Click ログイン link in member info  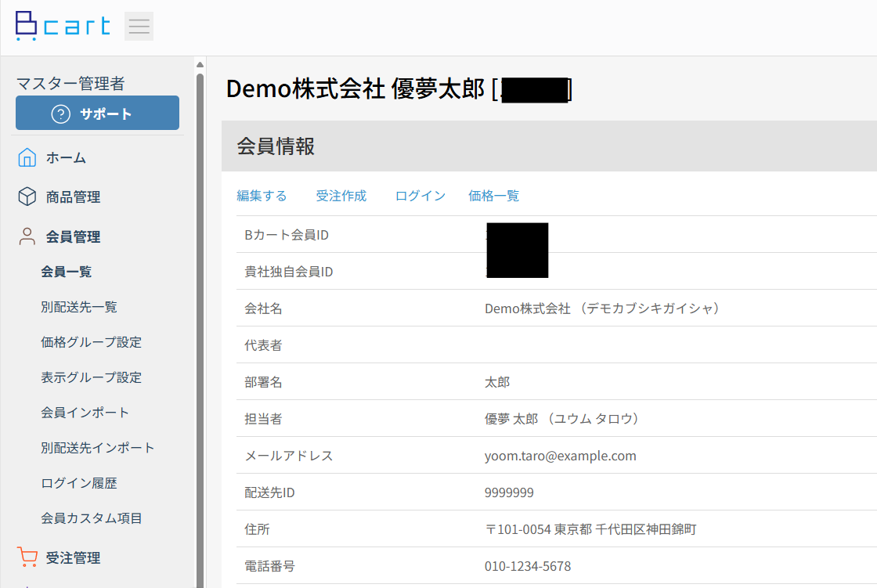coord(420,196)
